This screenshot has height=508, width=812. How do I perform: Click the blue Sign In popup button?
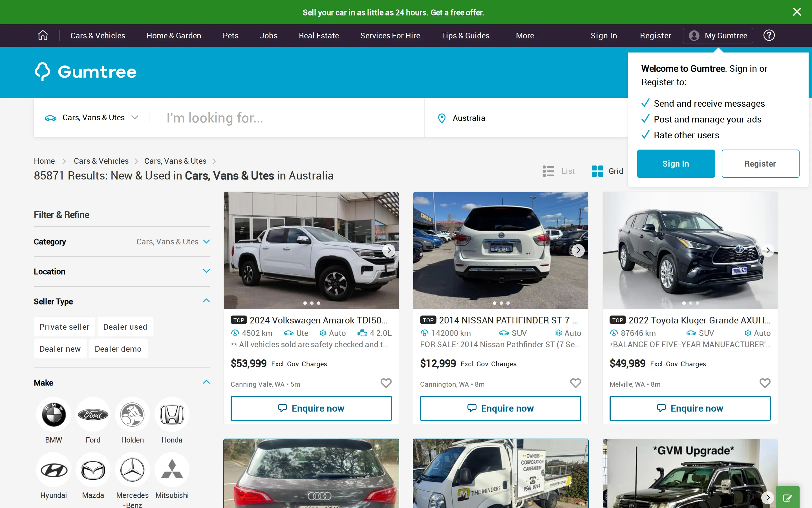pos(676,164)
